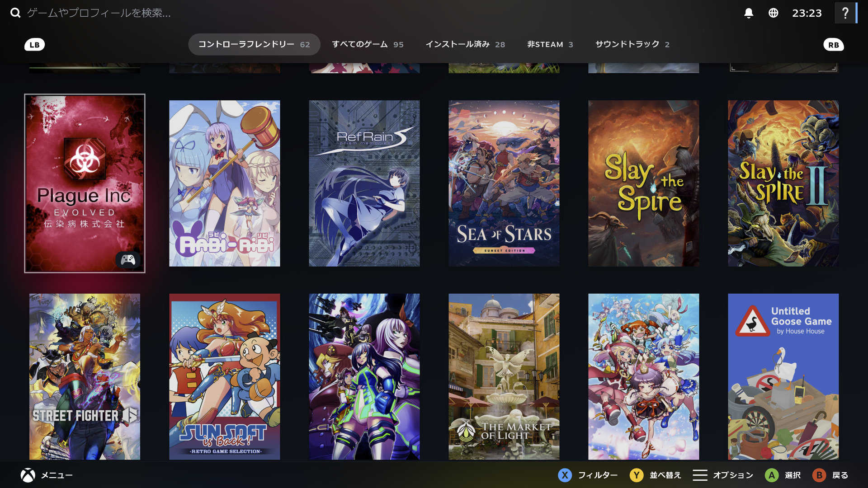The width and height of the screenshot is (868, 488).
Task: Select the Rabi-Ribi game cover
Action: coord(225,183)
